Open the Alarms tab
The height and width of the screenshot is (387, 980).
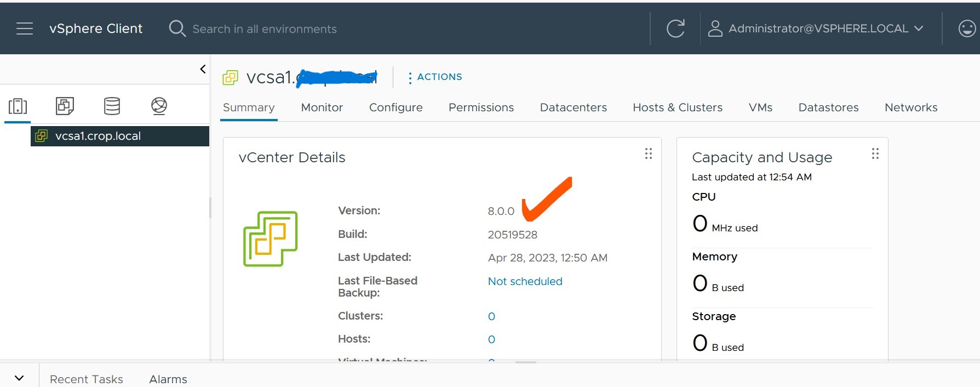click(x=168, y=379)
